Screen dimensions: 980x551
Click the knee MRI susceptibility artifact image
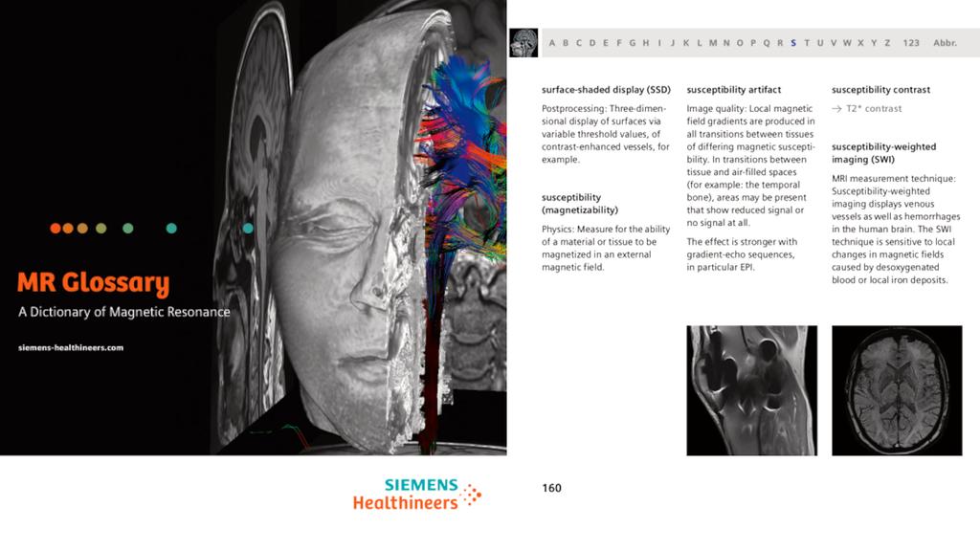click(x=751, y=389)
